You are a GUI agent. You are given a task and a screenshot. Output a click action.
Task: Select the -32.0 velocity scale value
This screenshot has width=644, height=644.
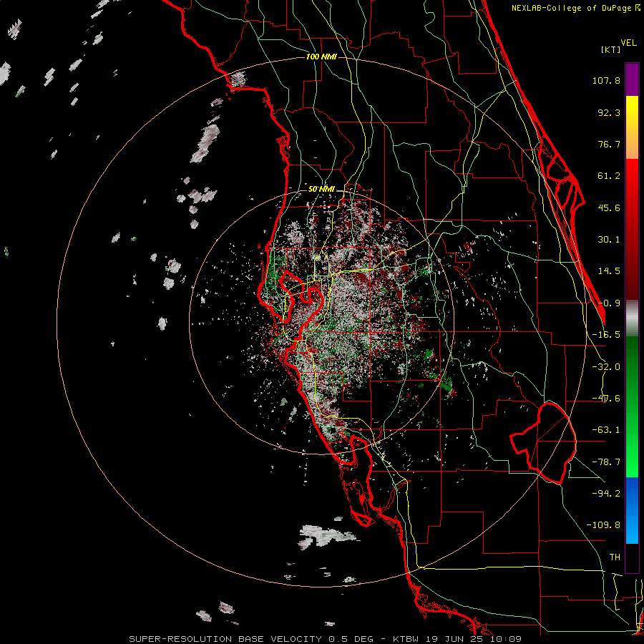606,367
